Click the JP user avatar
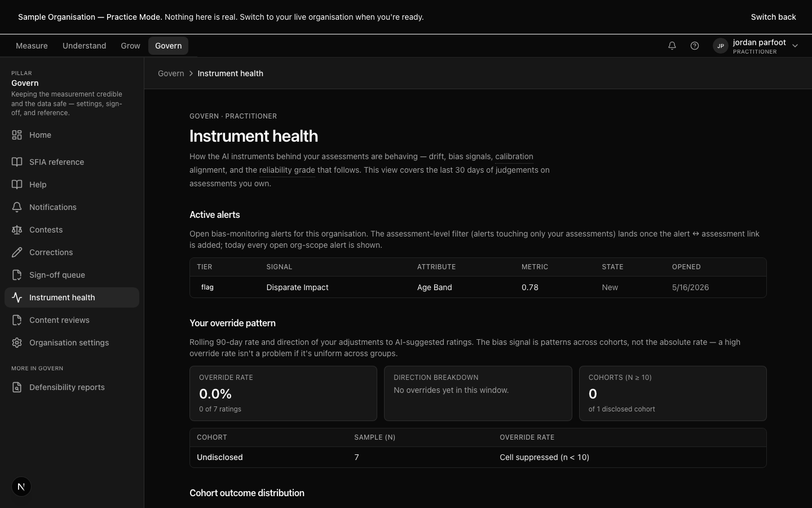Screen dimensions: 812x508 point(721,46)
